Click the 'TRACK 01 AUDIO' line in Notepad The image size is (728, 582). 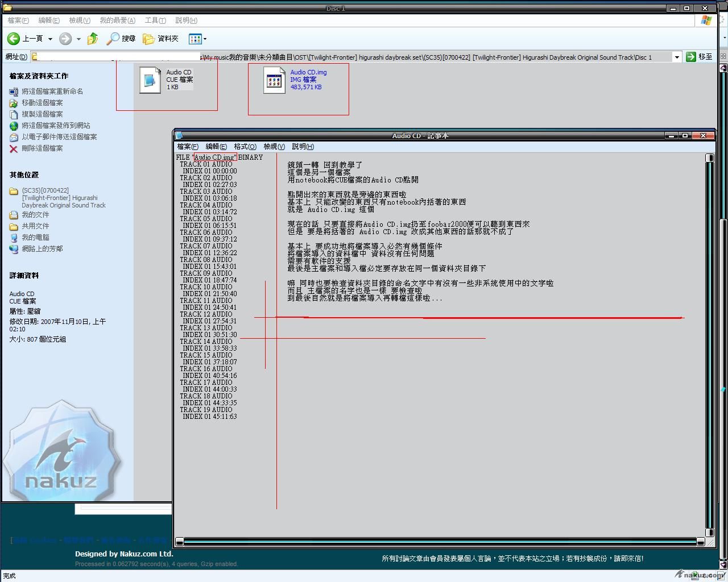(x=206, y=164)
